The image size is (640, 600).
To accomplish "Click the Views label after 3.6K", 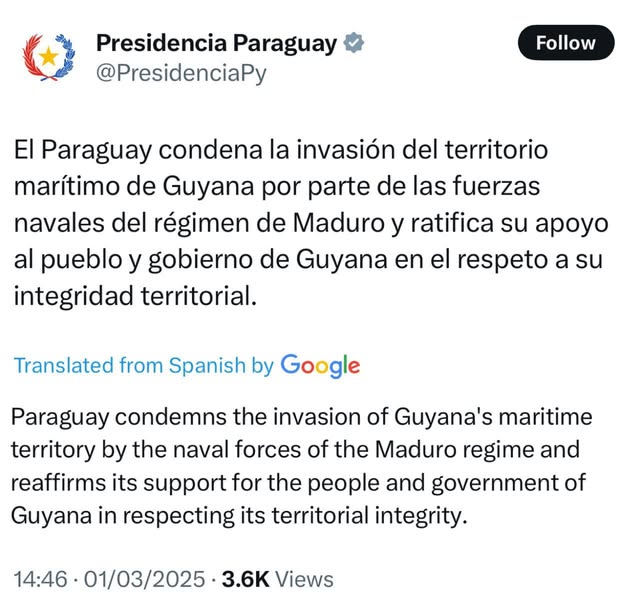I will pos(304,579).
